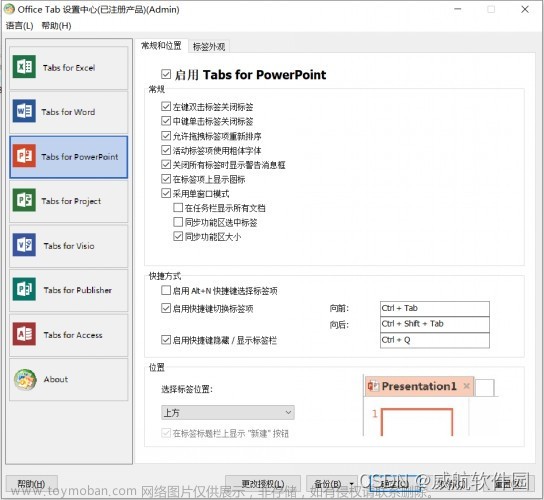Switch to the 常规和位置 tab
544x500 pixels.
161,45
